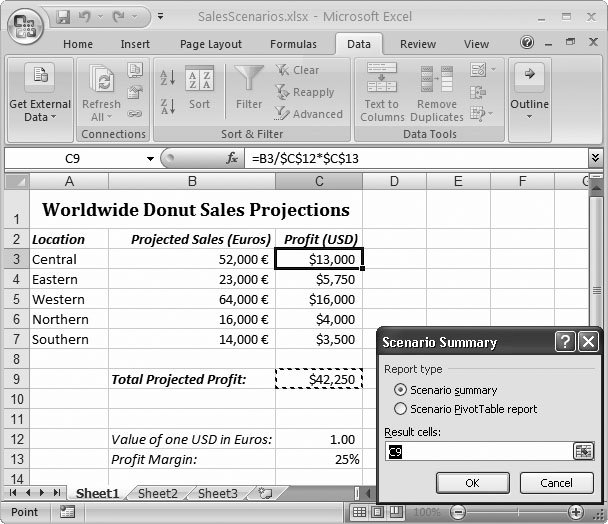
Task: Clear the current filter
Action: (298, 70)
